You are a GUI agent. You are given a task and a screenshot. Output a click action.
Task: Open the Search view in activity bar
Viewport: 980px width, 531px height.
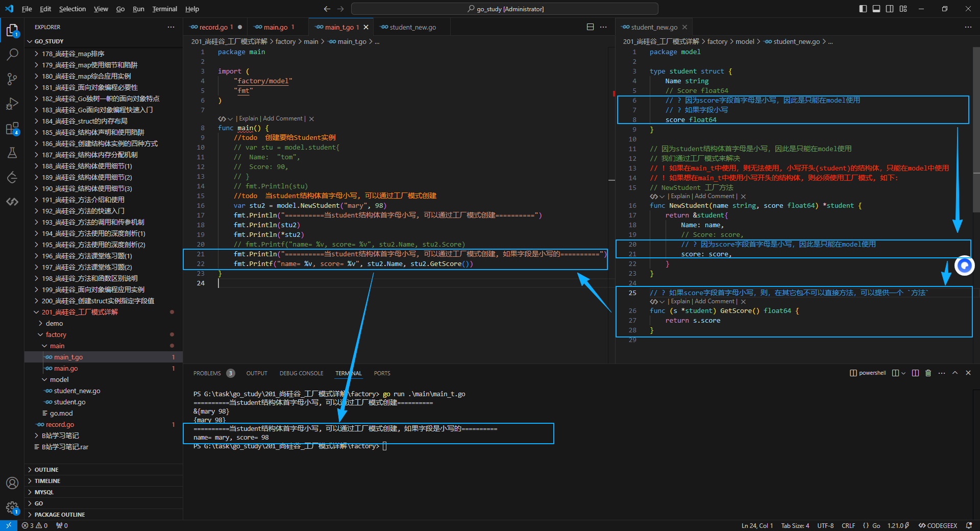pos(12,55)
